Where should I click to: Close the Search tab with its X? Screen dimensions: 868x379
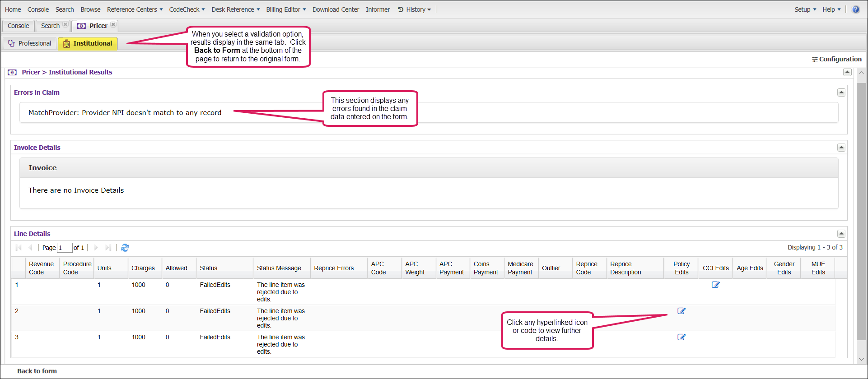point(65,25)
